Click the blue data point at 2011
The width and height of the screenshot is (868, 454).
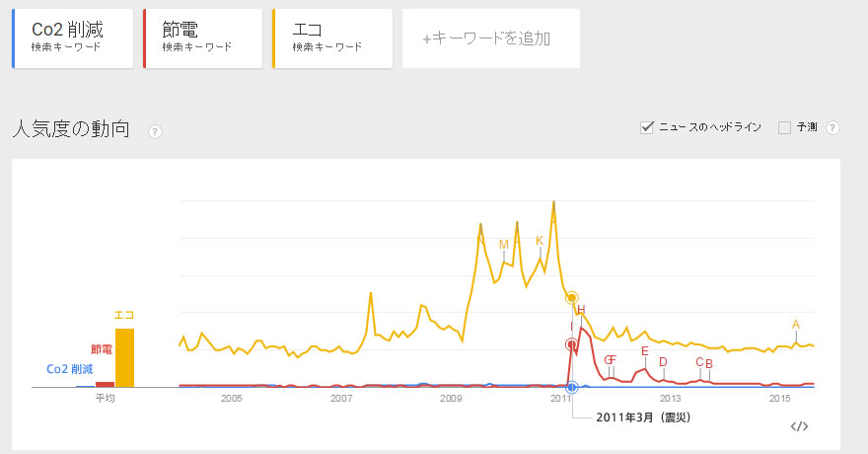coord(572,387)
